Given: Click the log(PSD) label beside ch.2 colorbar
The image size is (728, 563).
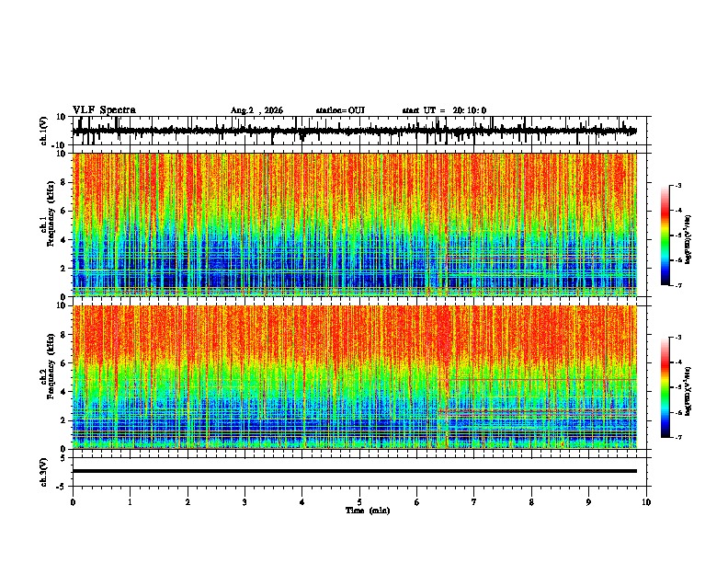Looking at the screenshot, I should (x=688, y=391).
